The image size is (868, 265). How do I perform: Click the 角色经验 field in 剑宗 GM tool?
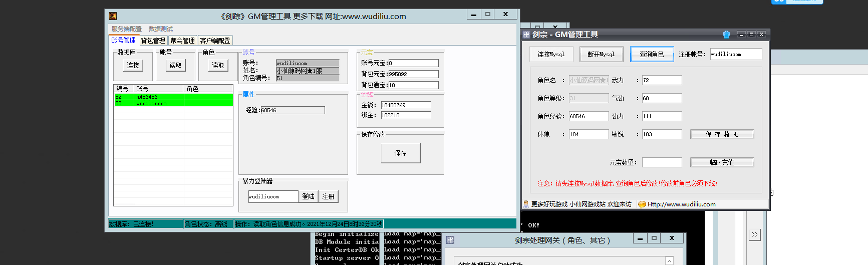pos(589,116)
